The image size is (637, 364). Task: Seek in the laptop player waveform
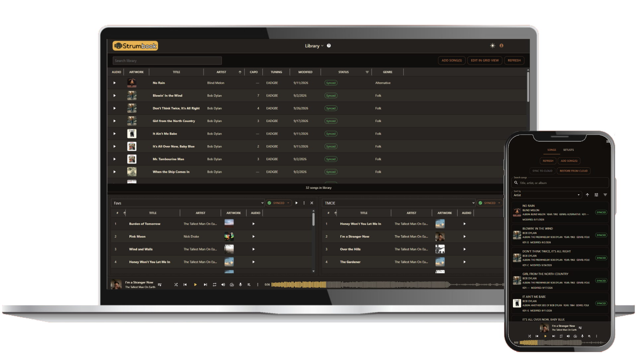click(388, 284)
